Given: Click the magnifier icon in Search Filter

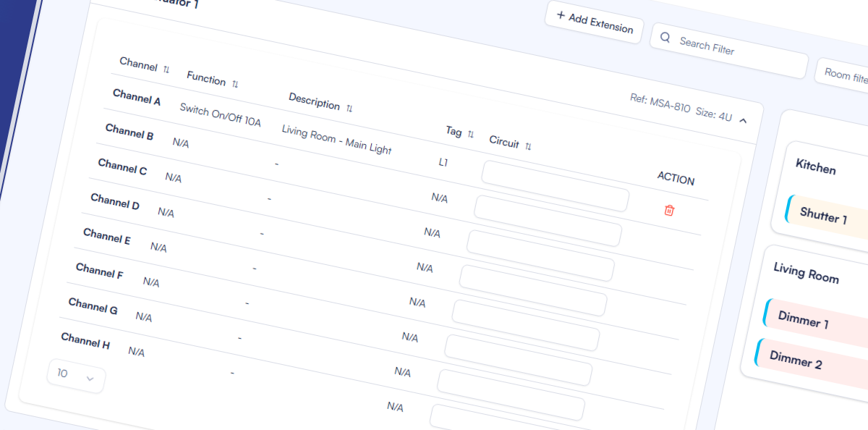Looking at the screenshot, I should coord(665,38).
